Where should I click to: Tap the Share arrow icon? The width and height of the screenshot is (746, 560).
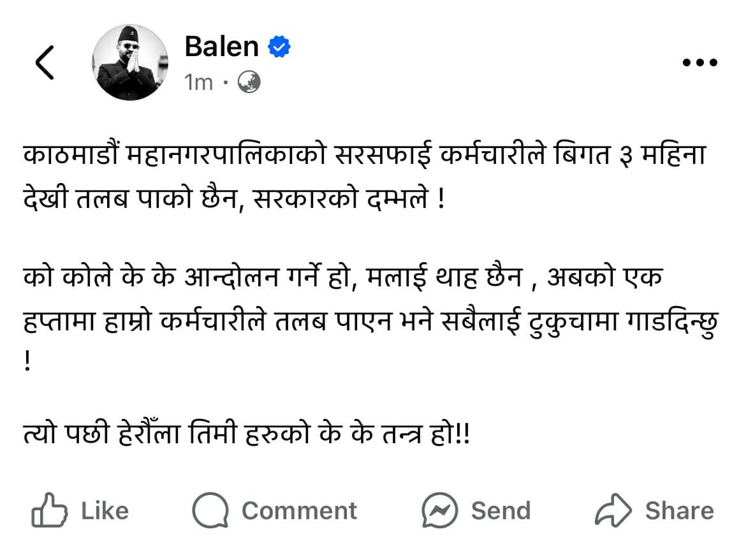coord(613,510)
